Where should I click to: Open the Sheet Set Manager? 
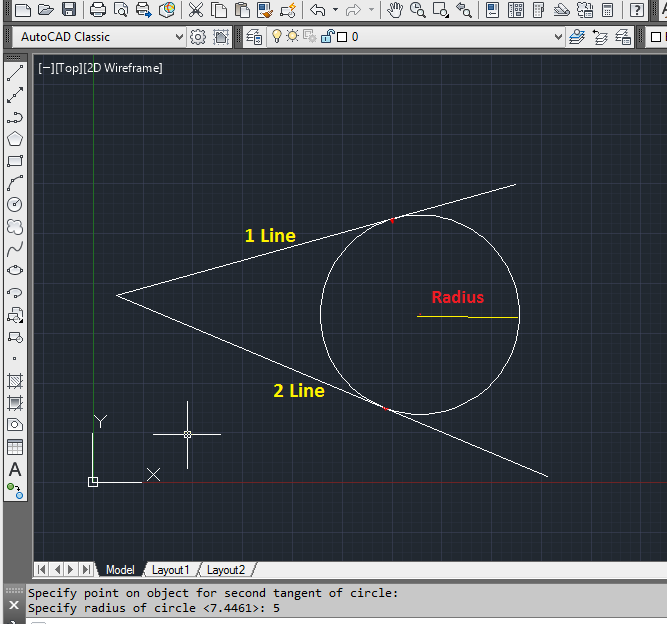(x=562, y=9)
